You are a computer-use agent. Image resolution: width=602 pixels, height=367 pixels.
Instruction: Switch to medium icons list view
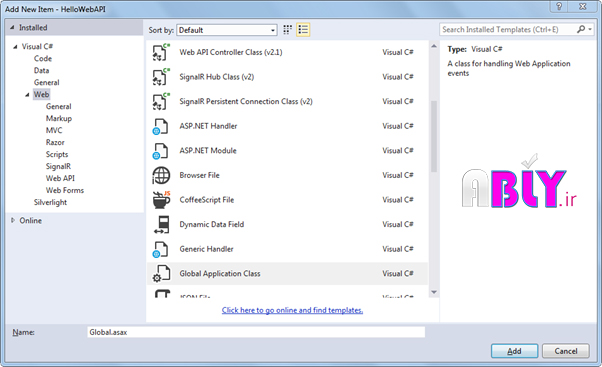(303, 30)
